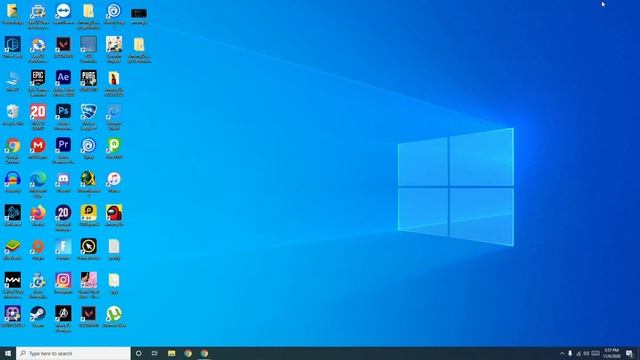This screenshot has height=360, width=640.
Task: Open the BlueStacks desktop shortcut
Action: (13, 247)
